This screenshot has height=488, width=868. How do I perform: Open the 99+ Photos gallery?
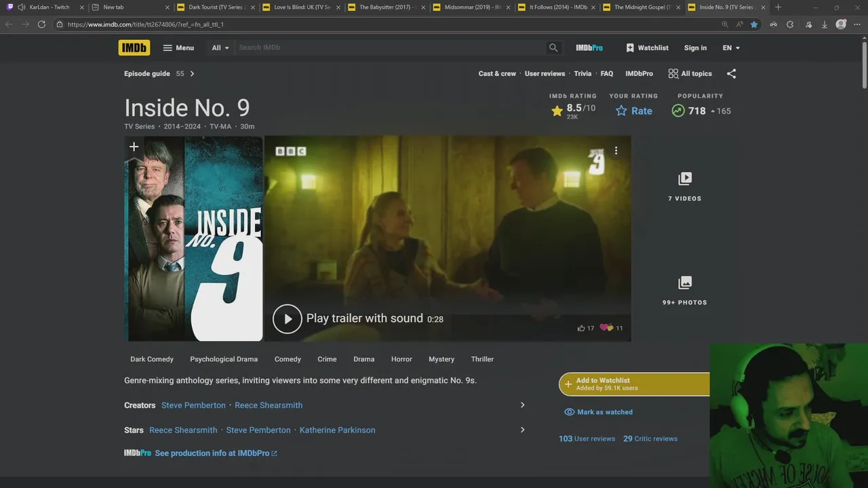coord(684,291)
